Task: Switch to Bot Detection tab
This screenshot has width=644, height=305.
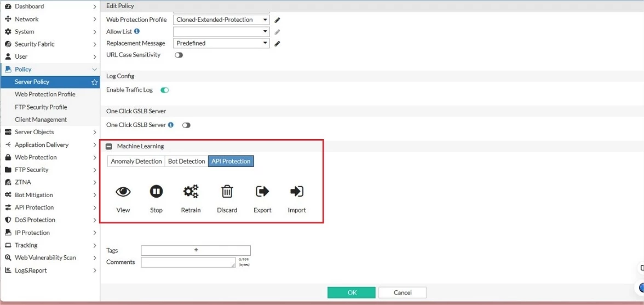Action: point(186,162)
